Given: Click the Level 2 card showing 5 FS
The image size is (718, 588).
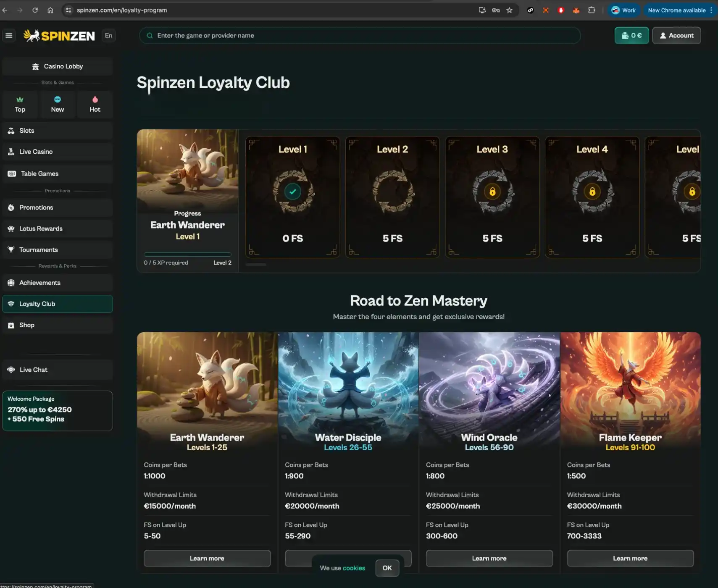Looking at the screenshot, I should pos(393,197).
